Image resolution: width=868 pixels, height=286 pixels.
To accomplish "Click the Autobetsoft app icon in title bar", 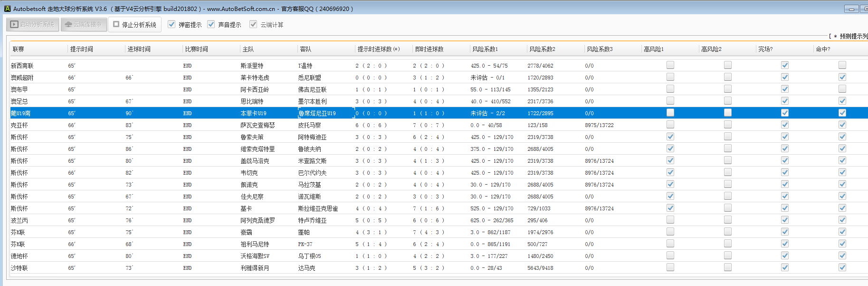I will (x=7, y=9).
